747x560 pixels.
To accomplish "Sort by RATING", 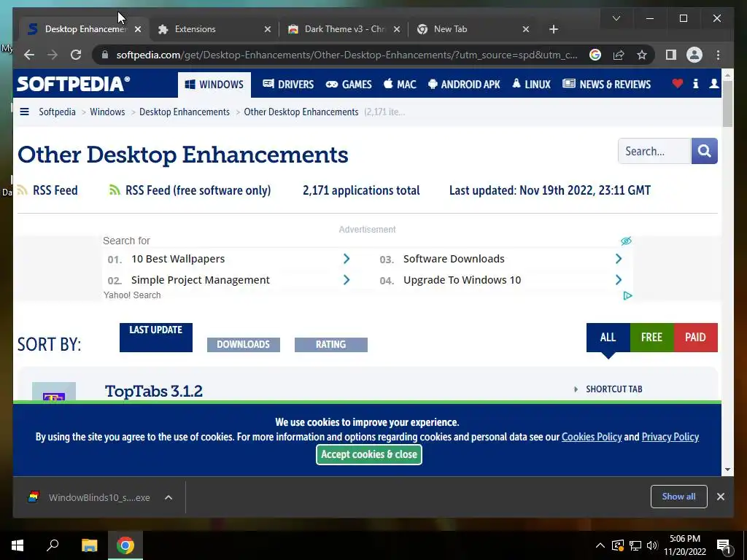I will click(331, 344).
